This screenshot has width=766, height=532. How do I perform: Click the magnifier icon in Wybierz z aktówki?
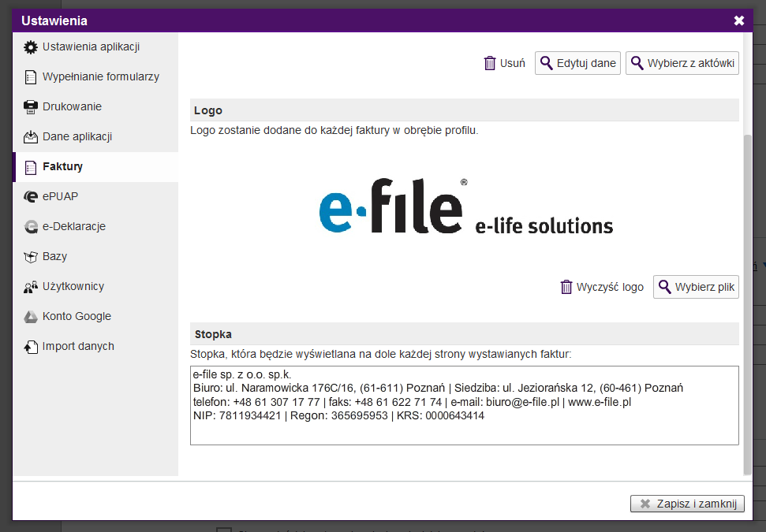(x=637, y=63)
